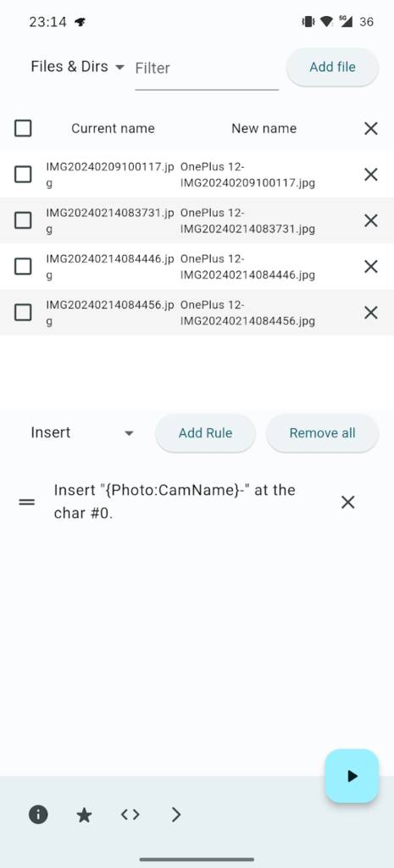Check the box for IMG20240214084446.jpg

tap(23, 266)
